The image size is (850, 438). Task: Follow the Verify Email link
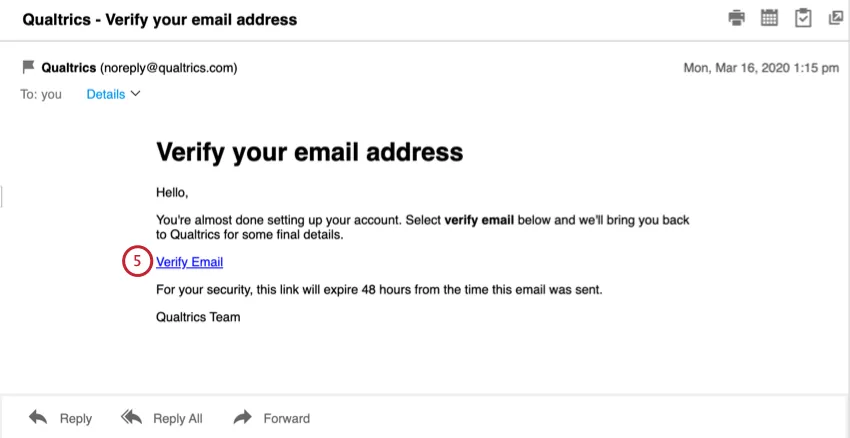tap(190, 262)
